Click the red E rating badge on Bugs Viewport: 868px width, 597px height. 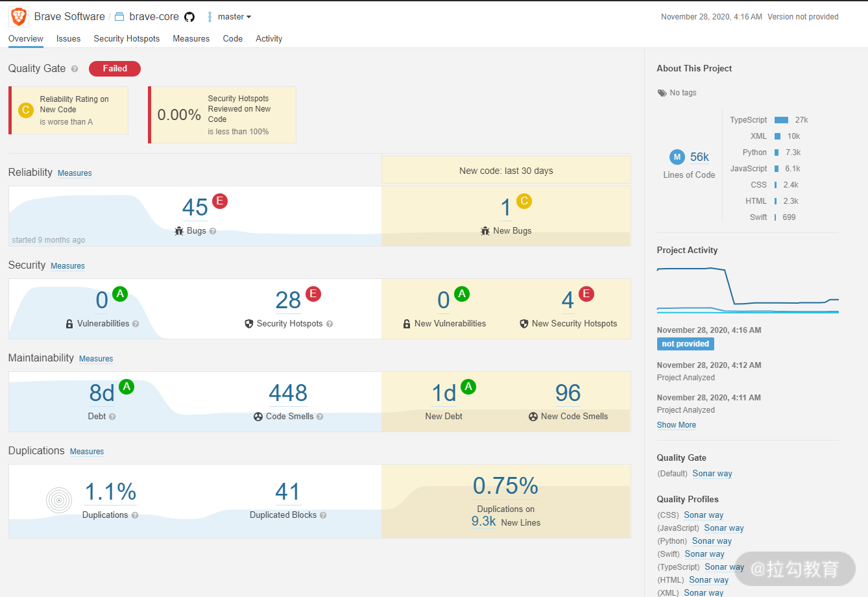220,201
